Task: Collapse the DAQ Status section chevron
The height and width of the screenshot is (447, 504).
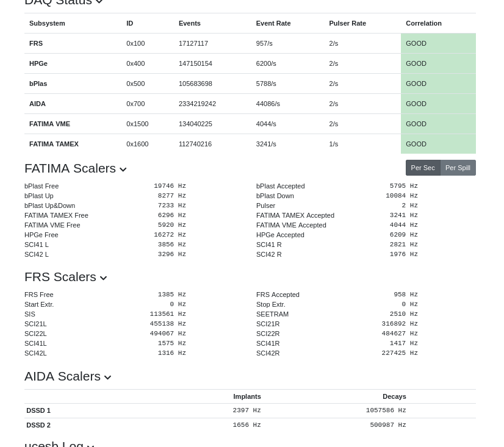Action: [99, 2]
